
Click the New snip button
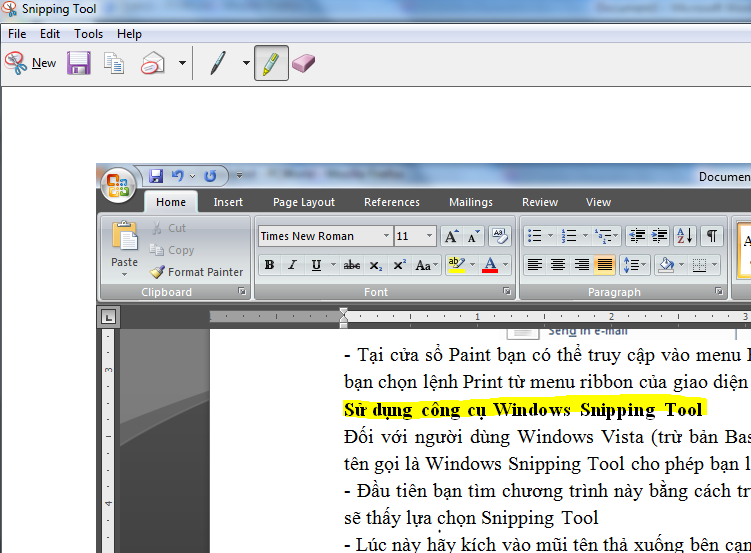(30, 63)
